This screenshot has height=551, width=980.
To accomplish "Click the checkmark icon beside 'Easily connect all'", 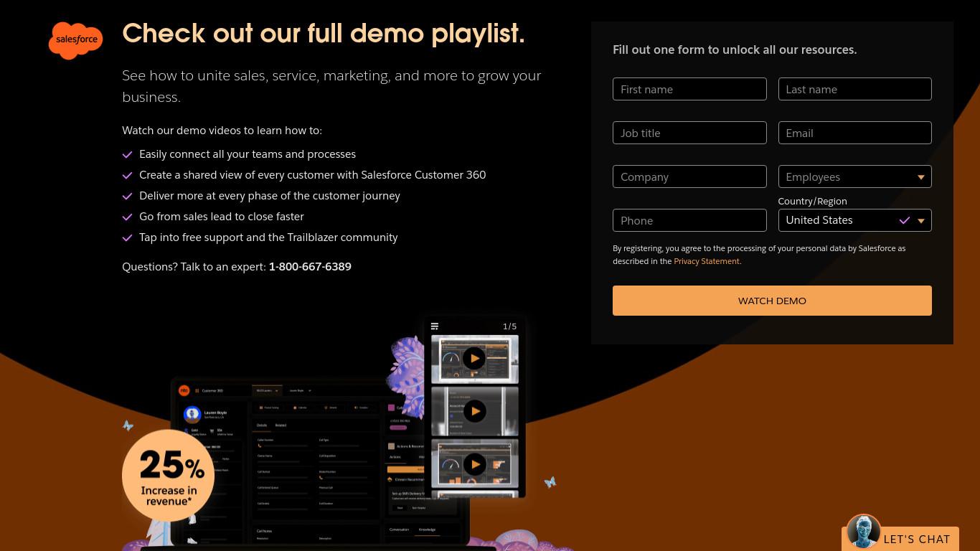I will pyautogui.click(x=127, y=155).
